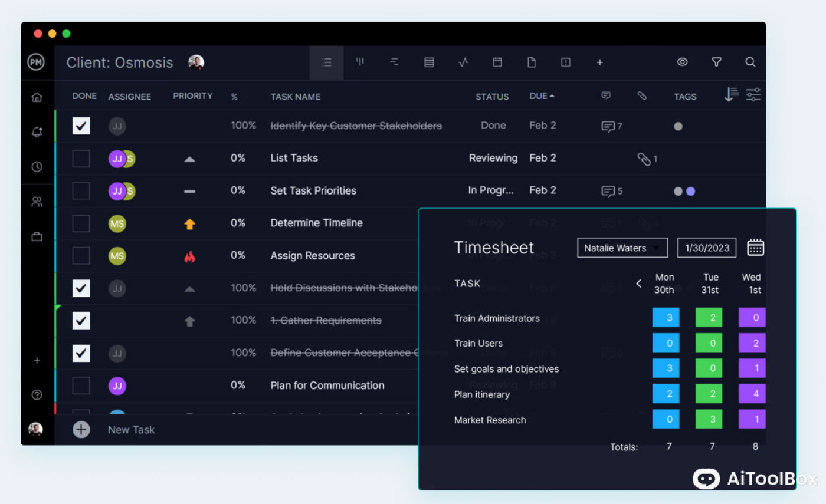The image size is (826, 504).
Task: Mark Plan for Communication as done
Action: tap(81, 386)
